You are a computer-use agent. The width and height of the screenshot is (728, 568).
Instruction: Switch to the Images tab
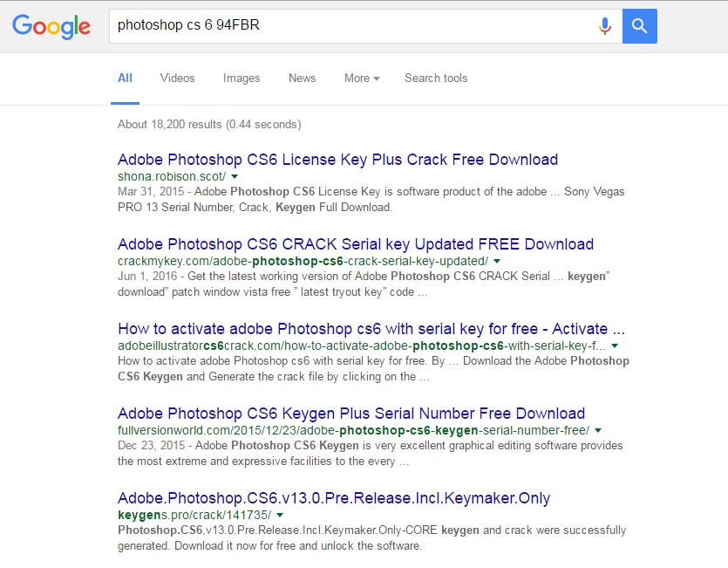click(x=242, y=78)
